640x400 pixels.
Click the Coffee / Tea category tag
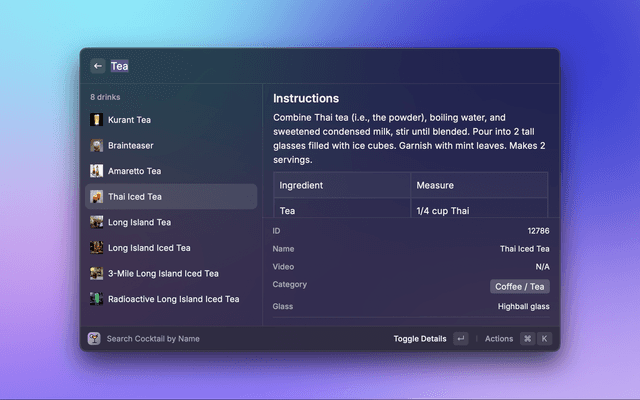coord(519,286)
